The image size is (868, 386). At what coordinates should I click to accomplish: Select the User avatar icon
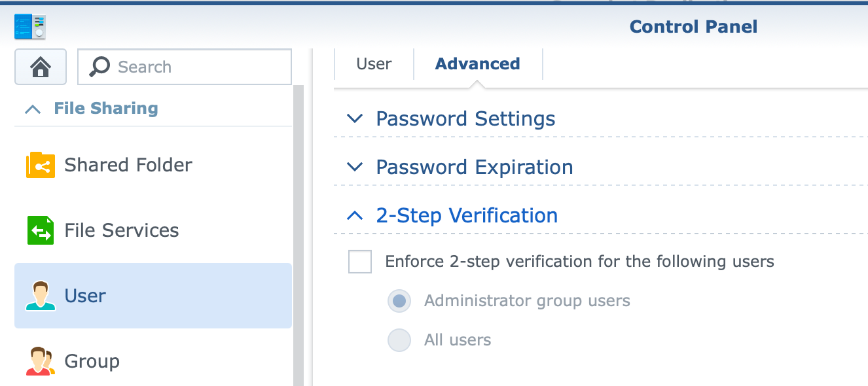coord(41,296)
